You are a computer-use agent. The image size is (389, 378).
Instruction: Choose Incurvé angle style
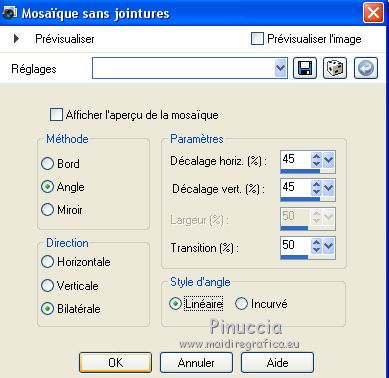point(241,304)
